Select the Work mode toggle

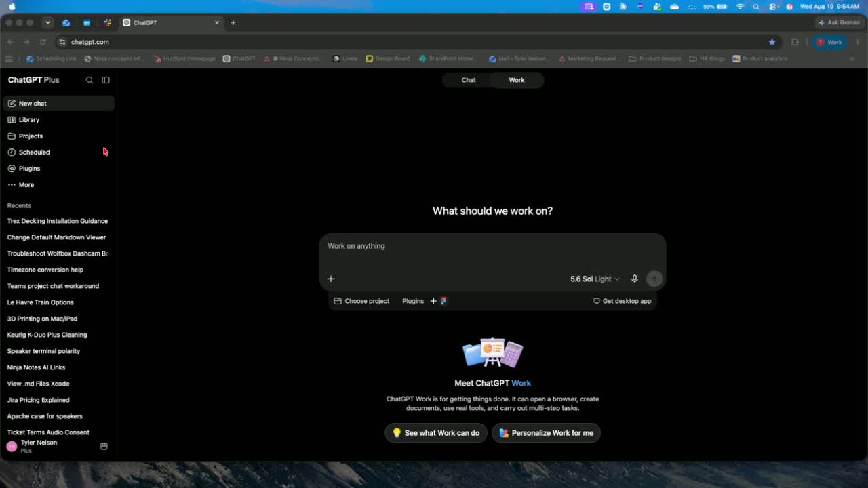517,80
